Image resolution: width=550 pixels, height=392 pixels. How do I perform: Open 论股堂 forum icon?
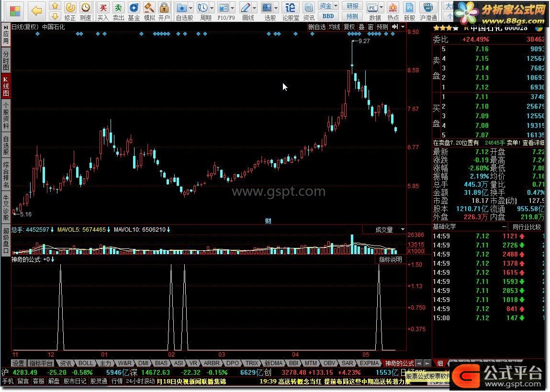(291, 11)
